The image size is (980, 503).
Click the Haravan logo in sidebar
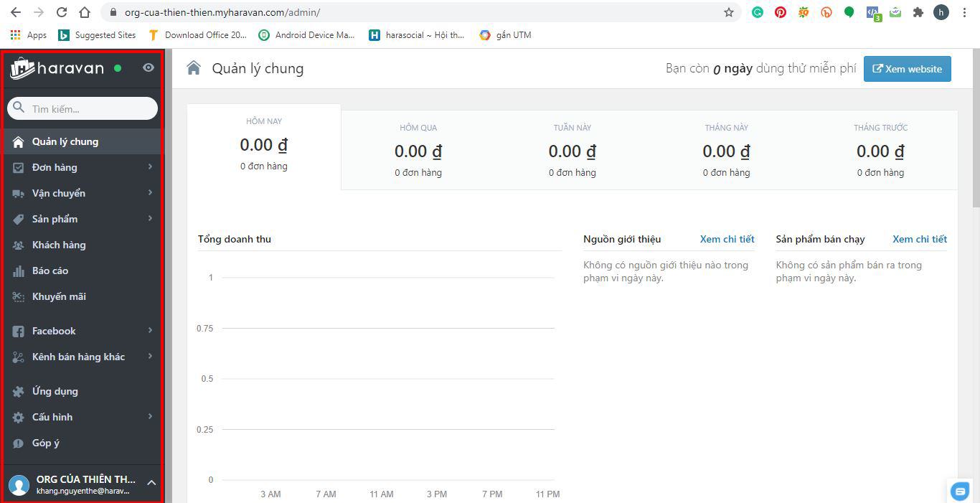tap(57, 68)
